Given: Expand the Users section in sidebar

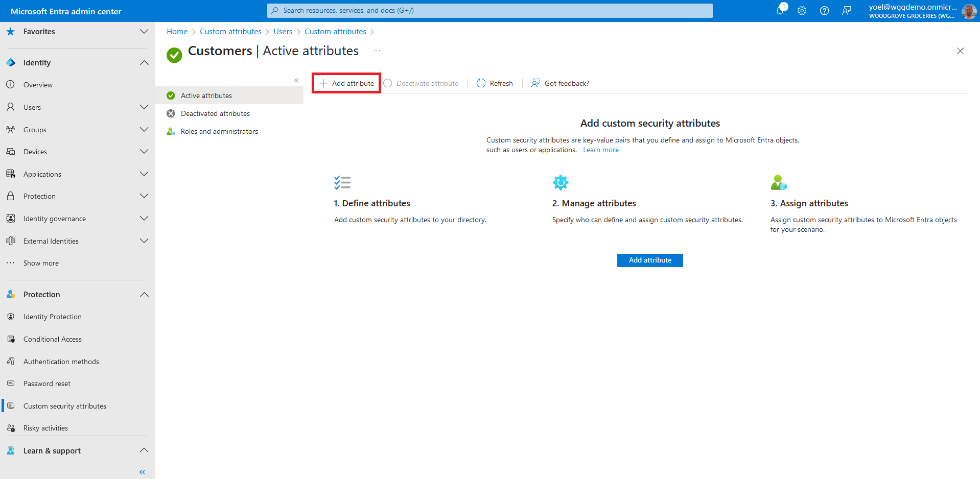Looking at the screenshot, I should coord(144,107).
